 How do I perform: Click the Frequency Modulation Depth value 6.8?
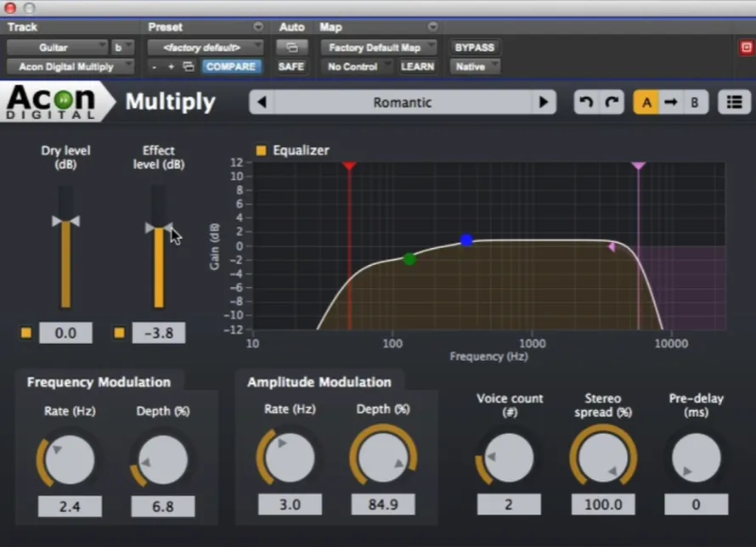(163, 506)
